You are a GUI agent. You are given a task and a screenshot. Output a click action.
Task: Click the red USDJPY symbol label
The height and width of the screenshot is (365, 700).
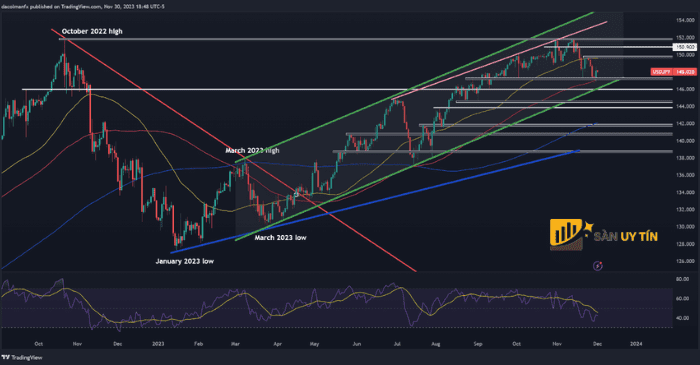tap(662, 72)
